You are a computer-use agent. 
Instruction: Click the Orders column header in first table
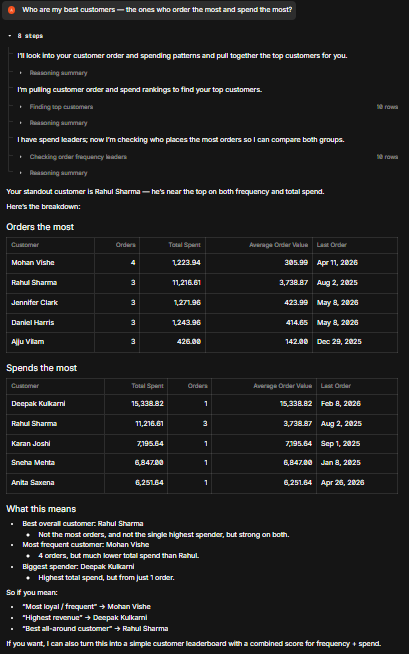point(125,245)
